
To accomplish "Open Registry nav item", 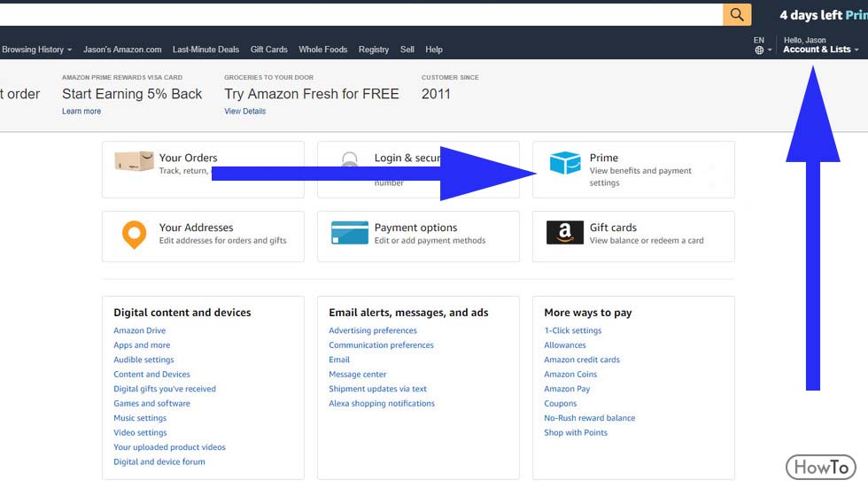I will [x=374, y=50].
